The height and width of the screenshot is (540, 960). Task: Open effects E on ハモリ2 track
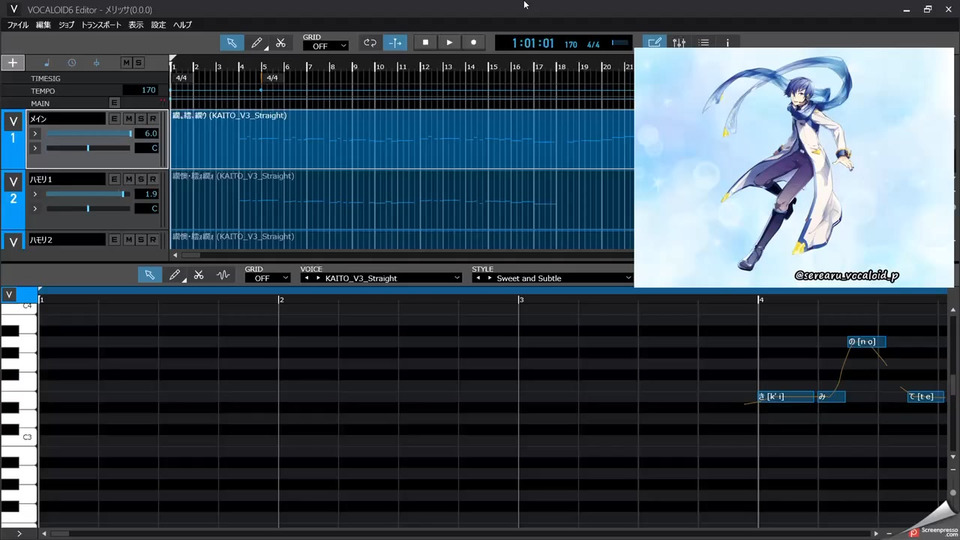[x=114, y=239]
